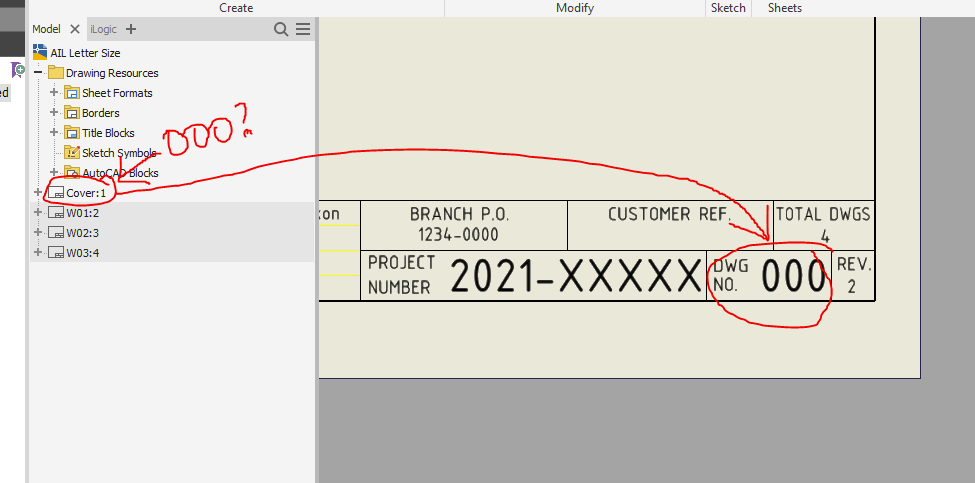Switch to the iLogic tab
975x483 pixels.
(103, 29)
